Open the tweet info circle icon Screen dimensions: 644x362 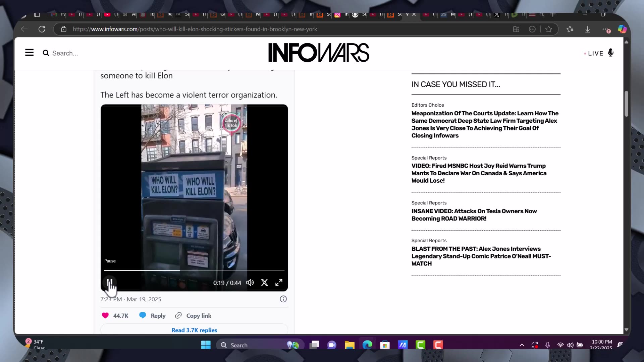click(283, 299)
